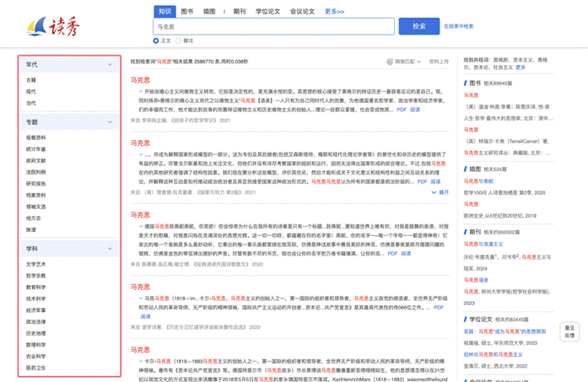Image resolution: width=588 pixels, height=382 pixels.
Task: Choose 技术科学 subject filter
Action: click(36, 299)
